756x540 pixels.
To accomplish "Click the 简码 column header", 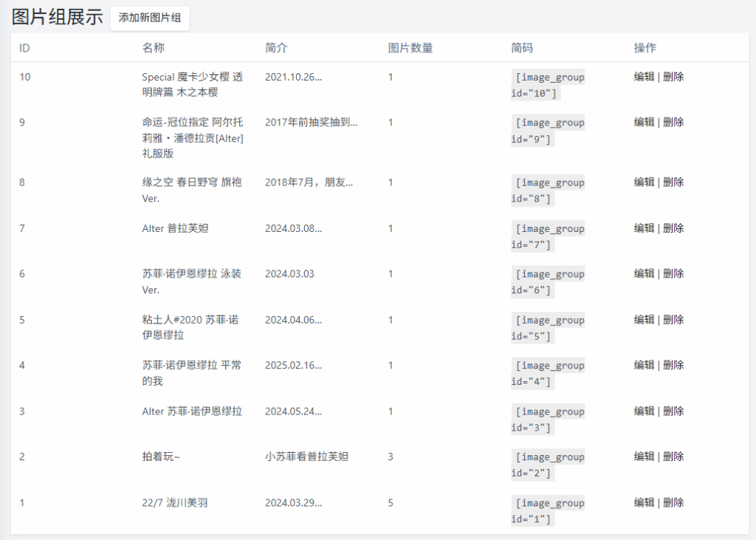I will pos(522,48).
